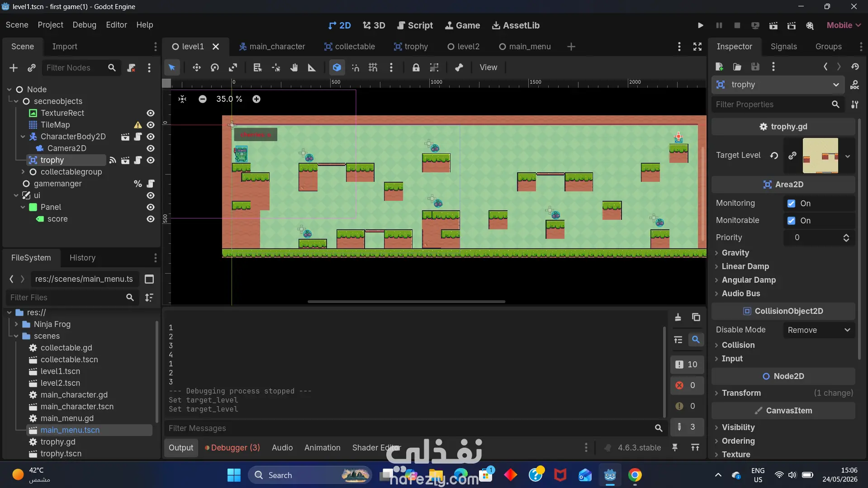Reset Target Level to its default
The width and height of the screenshot is (868, 488).
coord(774,156)
